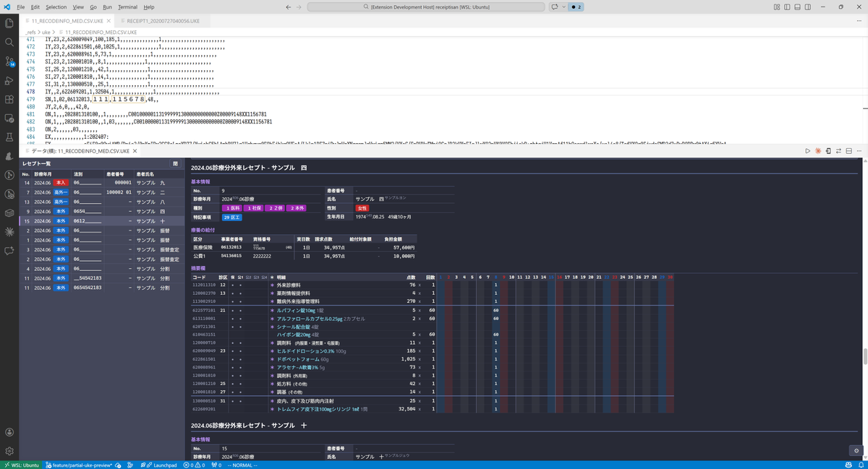Click ヒルドイドローション0.3% row
Screen dimensions: 868x469
pos(433,350)
